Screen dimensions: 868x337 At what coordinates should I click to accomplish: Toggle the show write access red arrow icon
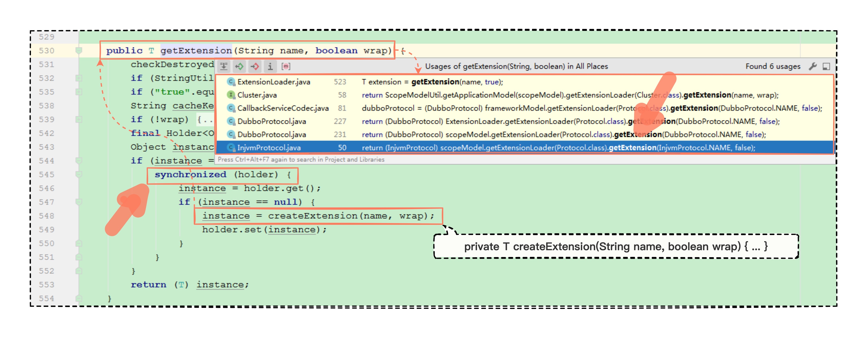tap(255, 66)
